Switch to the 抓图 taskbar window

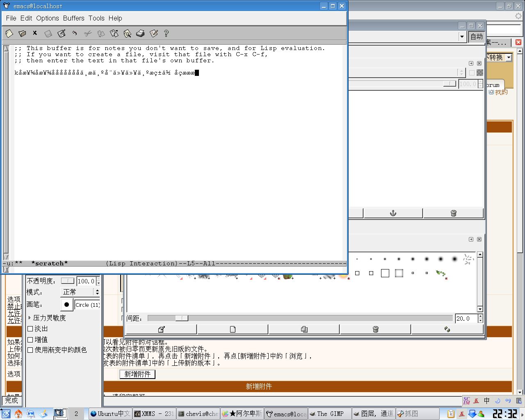(418, 414)
